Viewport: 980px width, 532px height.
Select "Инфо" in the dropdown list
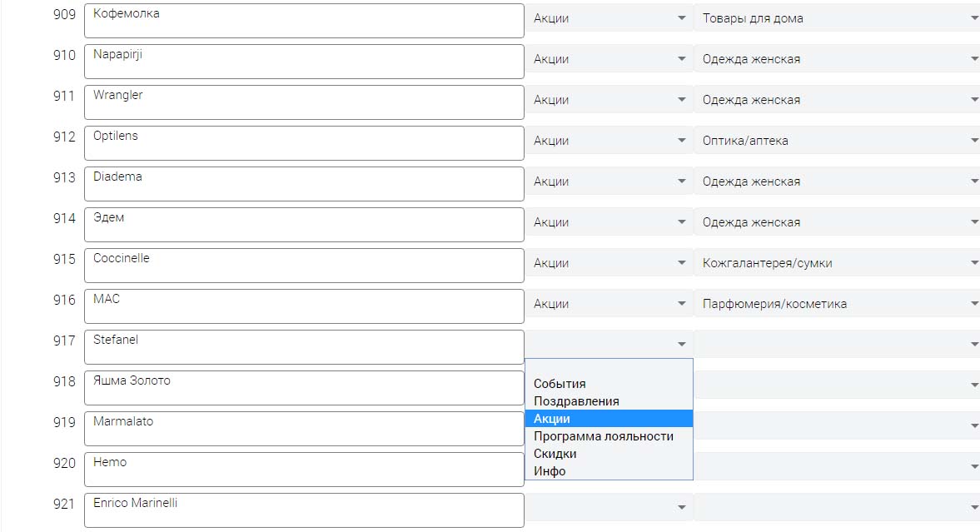pos(550,471)
